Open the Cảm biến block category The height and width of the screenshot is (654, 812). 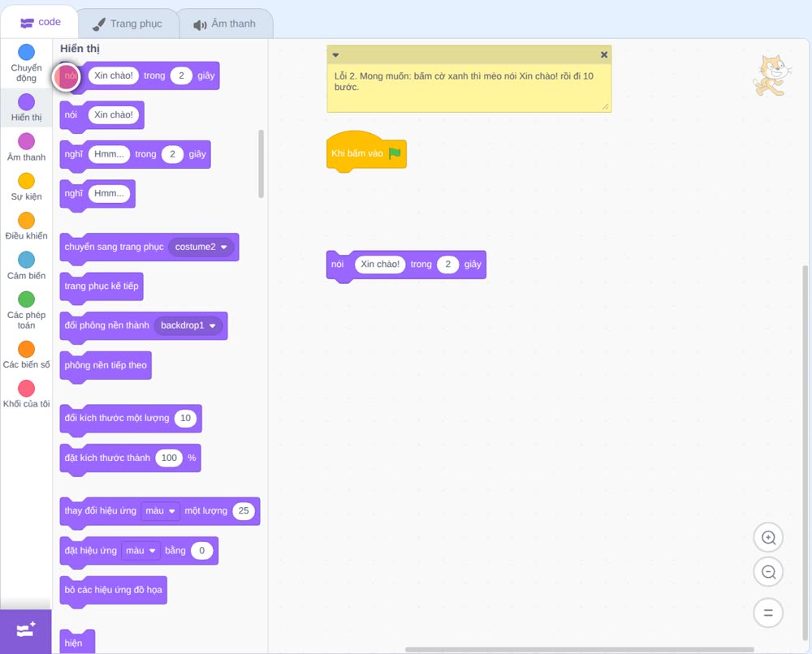click(27, 265)
